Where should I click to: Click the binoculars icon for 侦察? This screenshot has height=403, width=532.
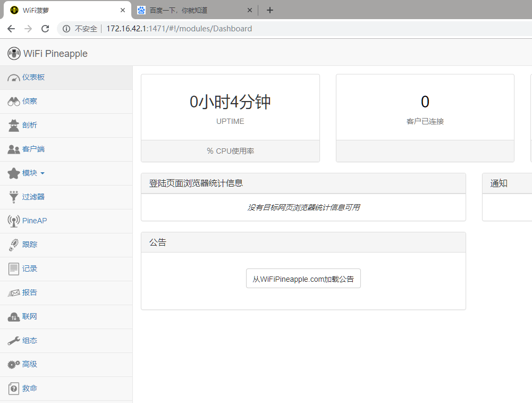point(14,102)
